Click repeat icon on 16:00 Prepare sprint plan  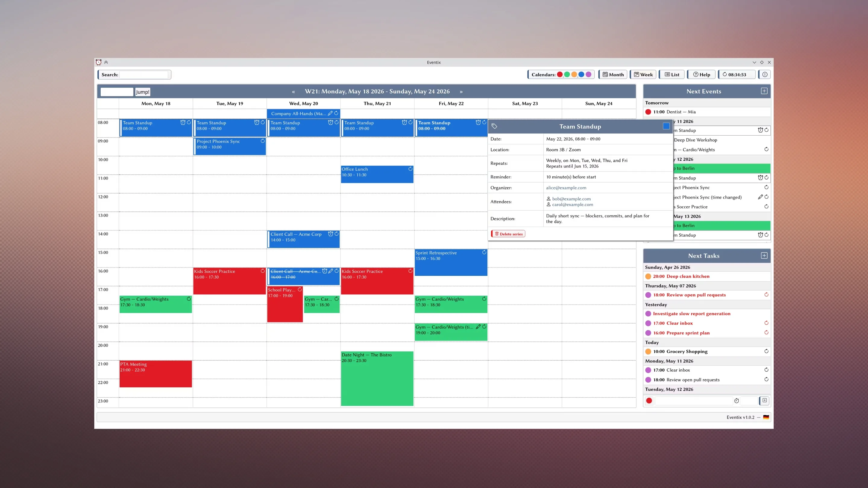click(x=766, y=332)
